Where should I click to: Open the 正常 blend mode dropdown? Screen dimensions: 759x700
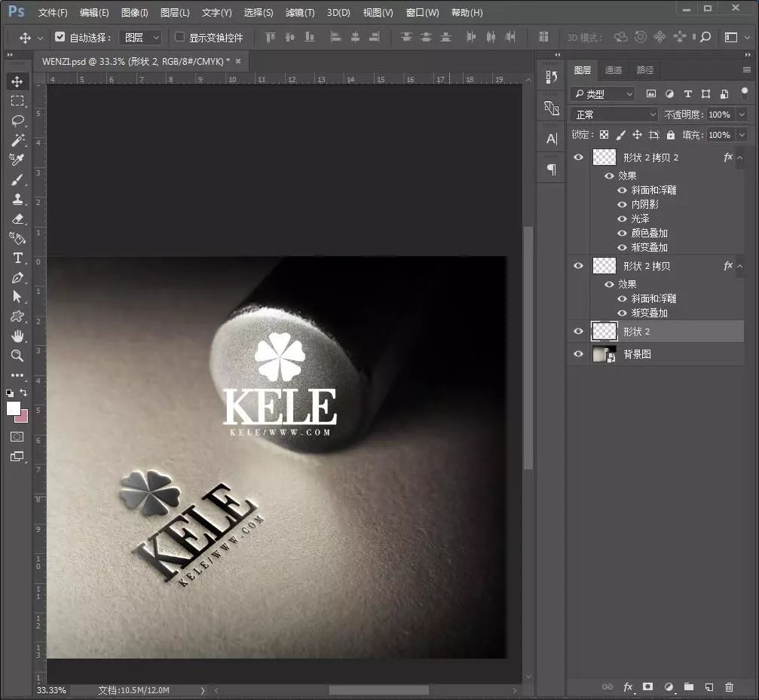pyautogui.click(x=614, y=115)
